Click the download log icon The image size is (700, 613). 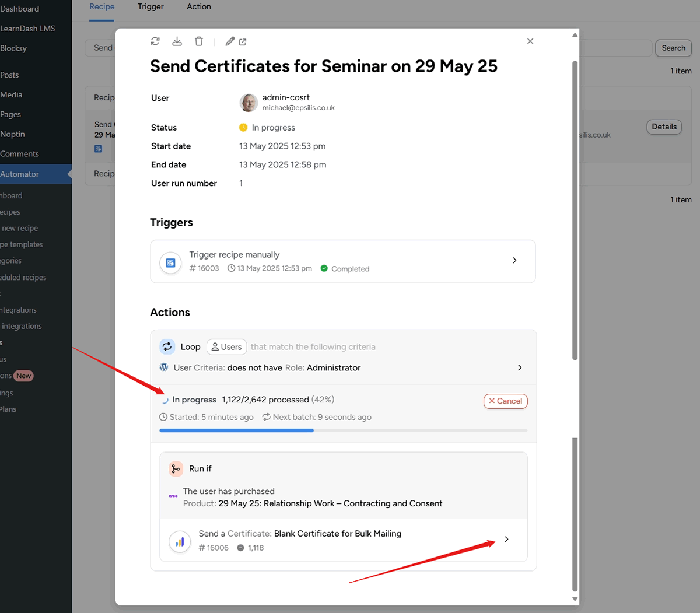tap(177, 41)
